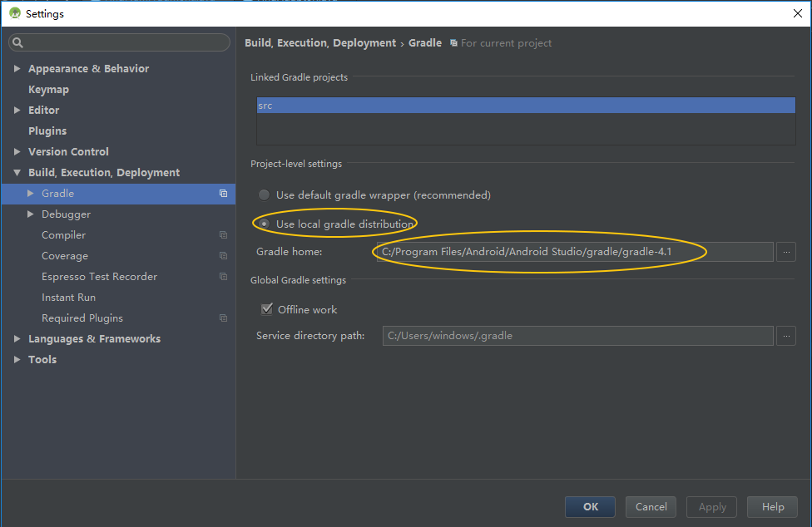Expand the Version Control section
The height and width of the screenshot is (527, 812).
(x=17, y=151)
